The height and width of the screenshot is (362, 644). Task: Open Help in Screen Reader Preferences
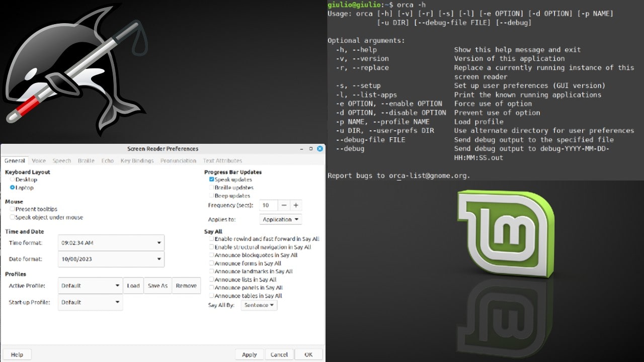click(17, 354)
